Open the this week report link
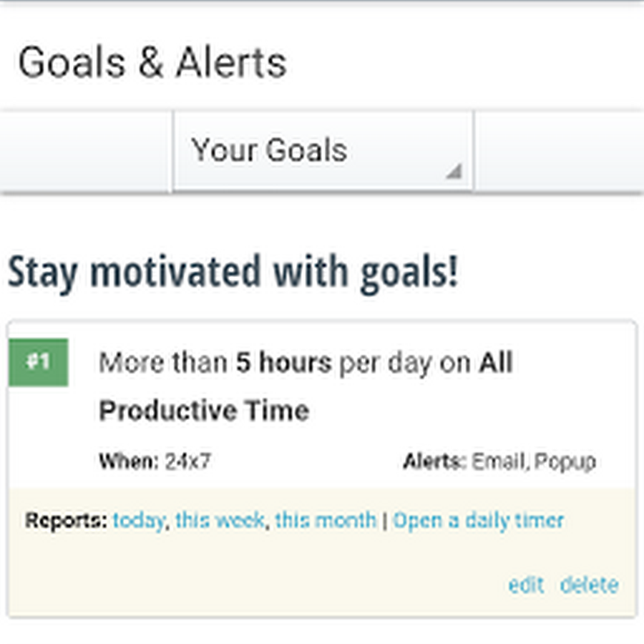This screenshot has width=644, height=644. [x=220, y=520]
